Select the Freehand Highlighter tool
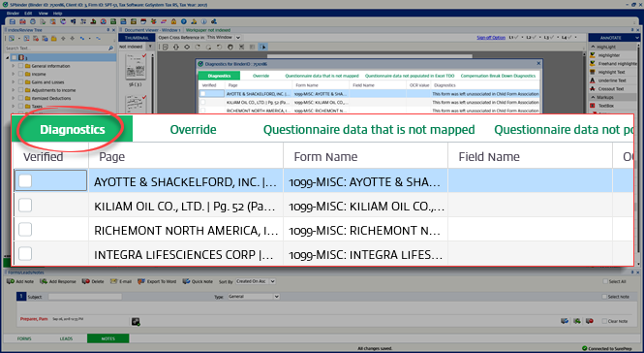The width and height of the screenshot is (644, 353). 614,64
